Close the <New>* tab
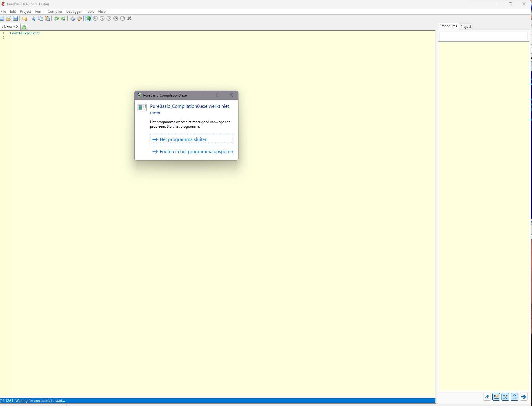This screenshot has width=532, height=406. 17,27
